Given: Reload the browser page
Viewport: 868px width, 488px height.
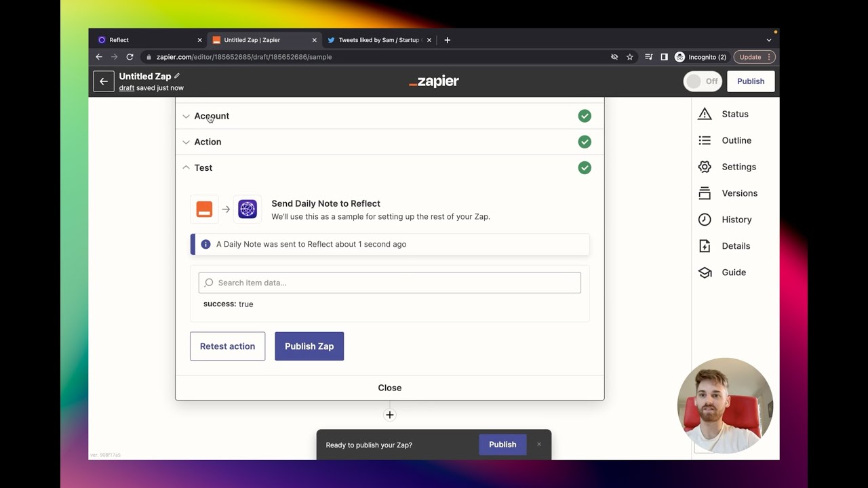Looking at the screenshot, I should click(130, 57).
